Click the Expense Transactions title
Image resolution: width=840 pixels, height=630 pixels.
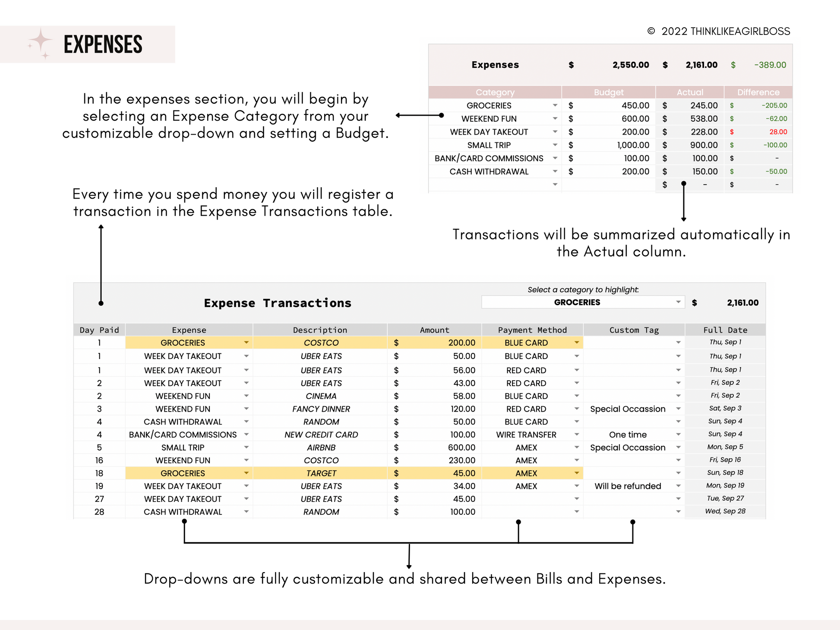point(278,303)
